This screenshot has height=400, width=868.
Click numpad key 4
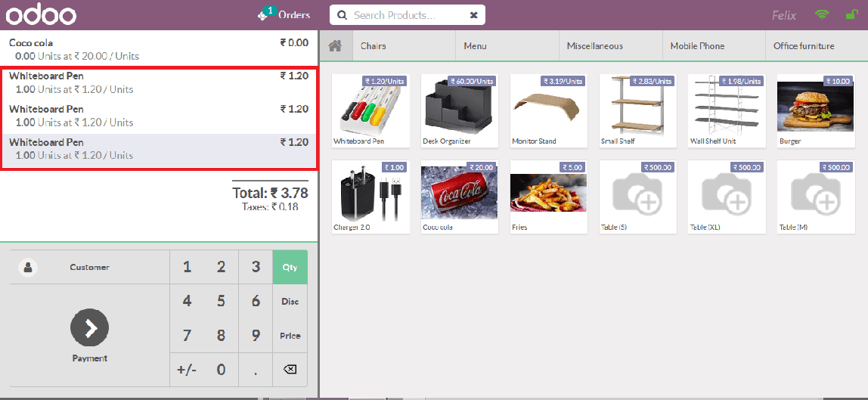[x=187, y=302]
